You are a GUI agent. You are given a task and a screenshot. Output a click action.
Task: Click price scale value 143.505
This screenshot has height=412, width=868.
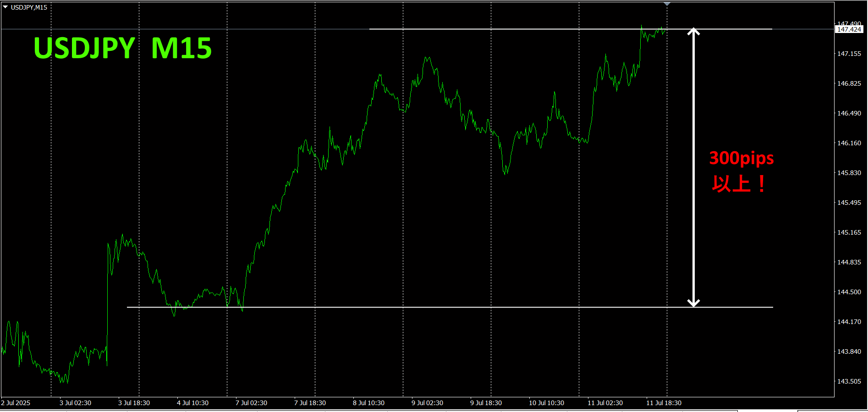(x=849, y=381)
